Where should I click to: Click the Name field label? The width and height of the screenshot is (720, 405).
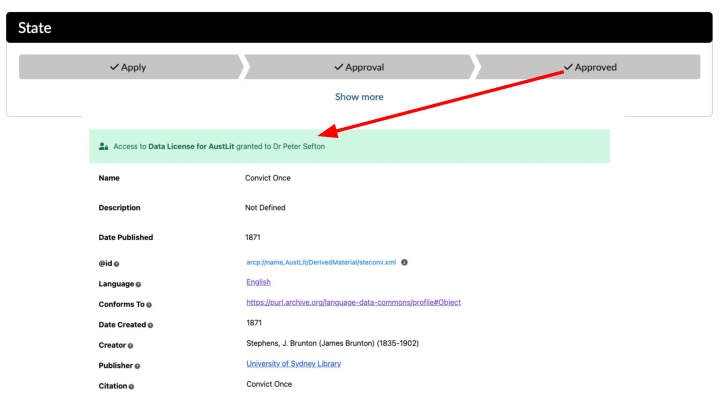109,178
